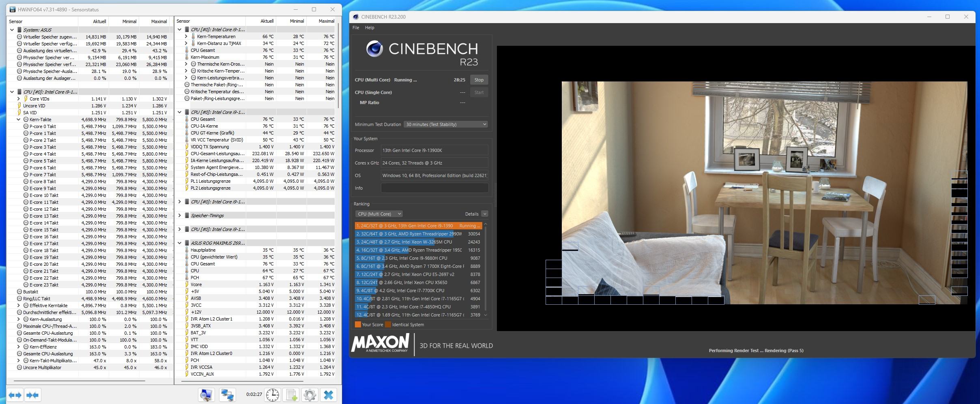Click the expand-columns arrows icon in HWiNFO
980x404 pixels.
point(15,395)
